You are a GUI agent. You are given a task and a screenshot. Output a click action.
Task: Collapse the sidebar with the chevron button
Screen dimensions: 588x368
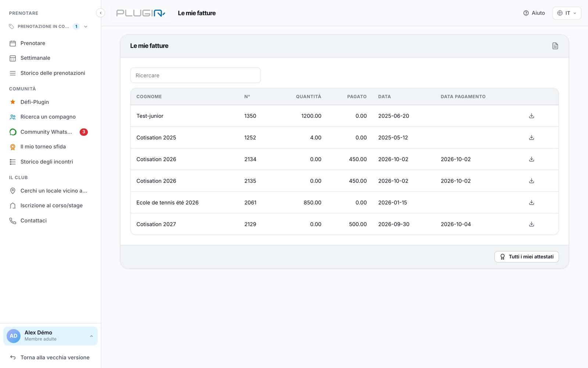pyautogui.click(x=101, y=13)
